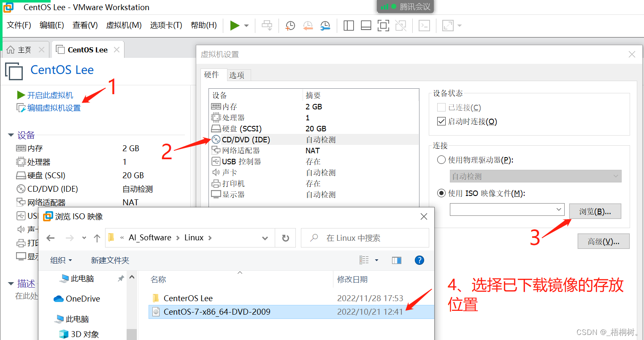
Task: Close the CentOS Lee tab
Action: 117,50
